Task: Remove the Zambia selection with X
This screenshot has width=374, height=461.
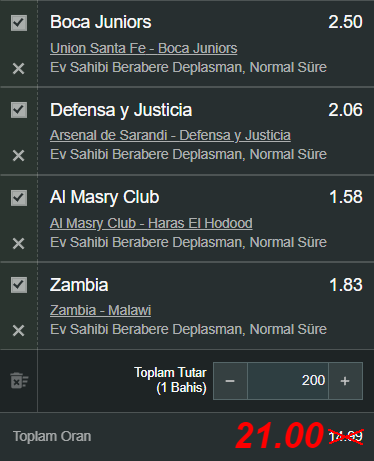Action: [x=18, y=331]
